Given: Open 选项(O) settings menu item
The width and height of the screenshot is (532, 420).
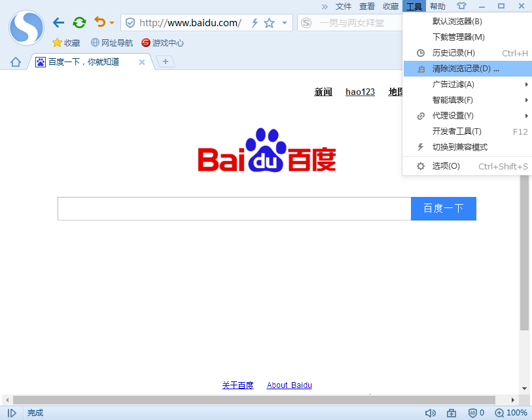Looking at the screenshot, I should point(467,166).
